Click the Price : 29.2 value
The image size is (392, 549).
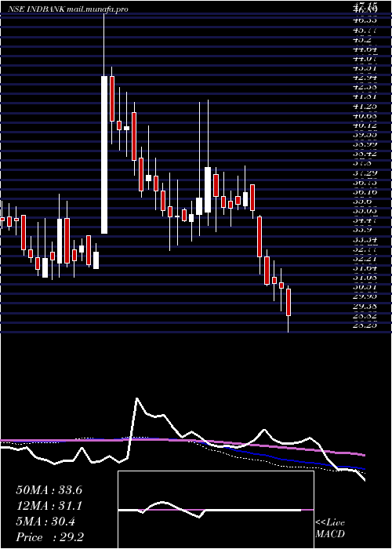coord(49,537)
